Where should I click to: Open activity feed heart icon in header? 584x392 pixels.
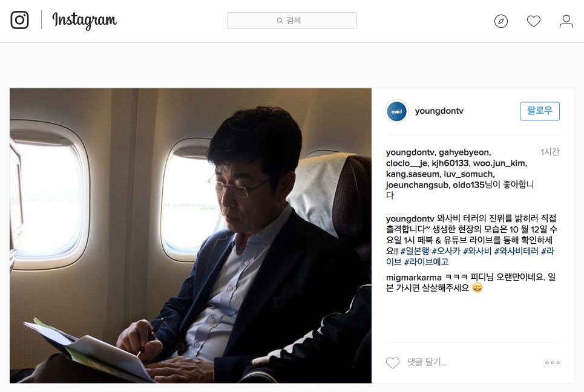pos(534,21)
